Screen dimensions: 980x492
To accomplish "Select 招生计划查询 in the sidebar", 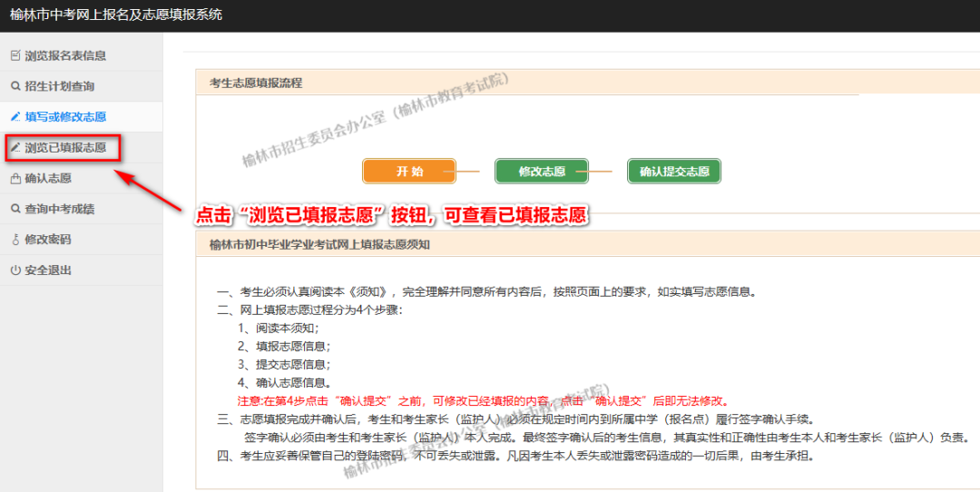I will click(60, 86).
